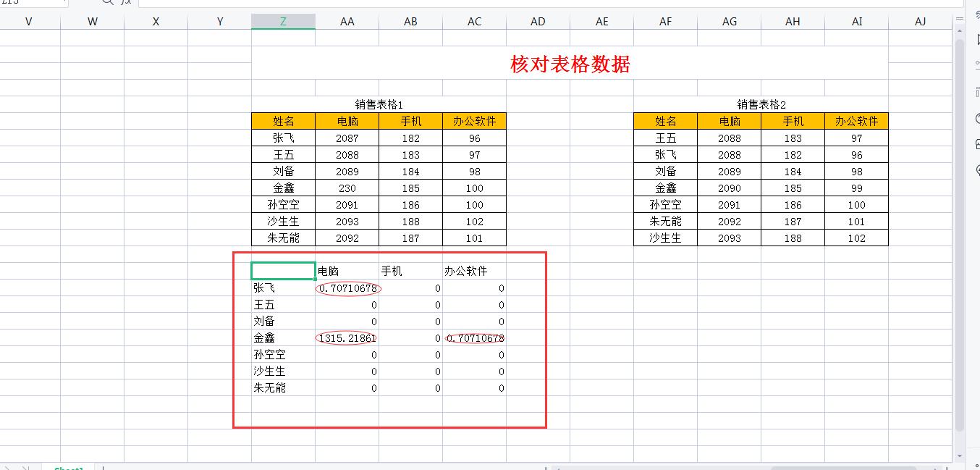
Task: Click the formula bar input field
Action: 550,3
